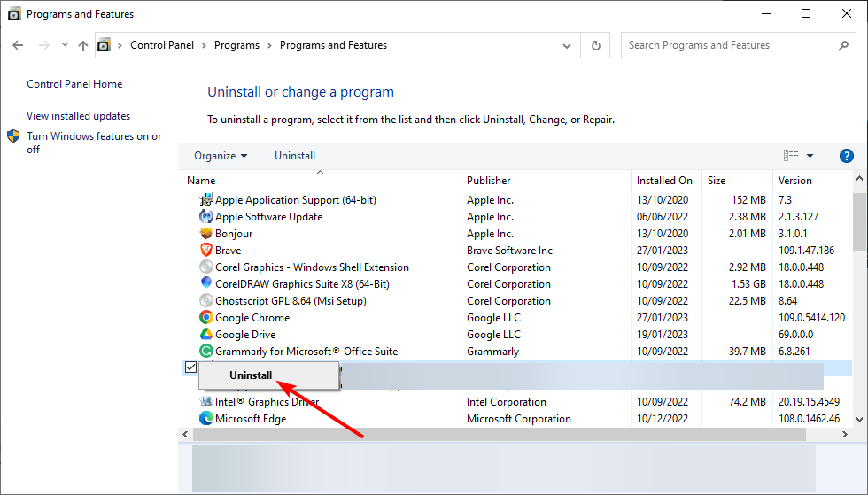868x495 pixels.
Task: Click the Corel Graphics Shell Extension icon
Action: (x=205, y=267)
